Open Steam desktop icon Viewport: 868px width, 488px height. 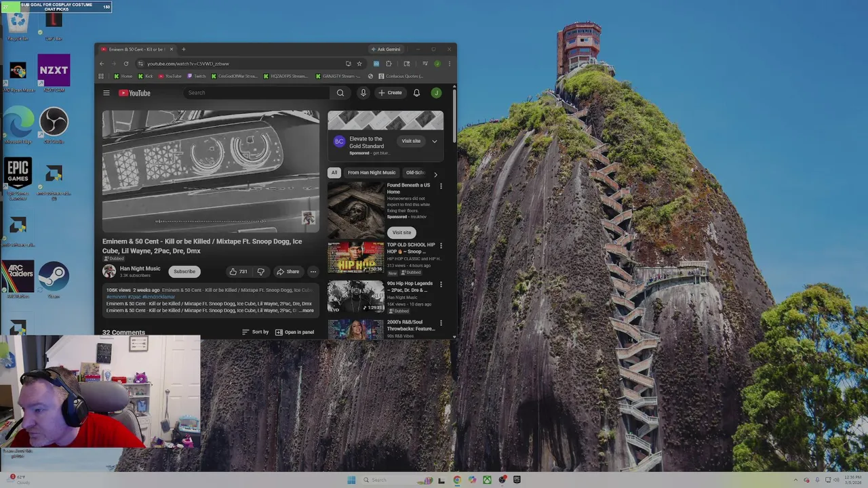click(x=54, y=280)
